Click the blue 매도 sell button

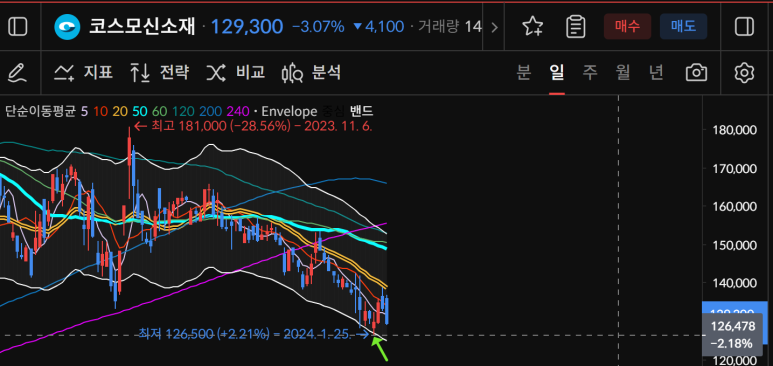tap(683, 26)
